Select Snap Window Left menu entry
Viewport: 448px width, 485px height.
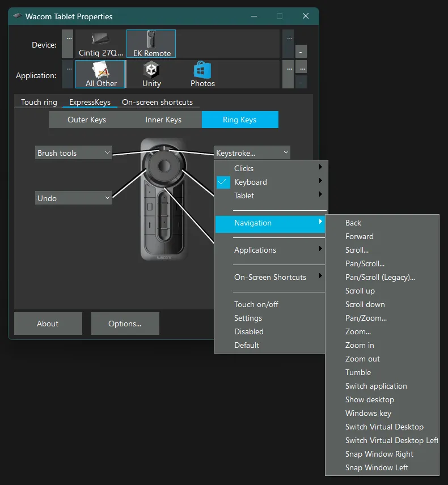click(382, 467)
